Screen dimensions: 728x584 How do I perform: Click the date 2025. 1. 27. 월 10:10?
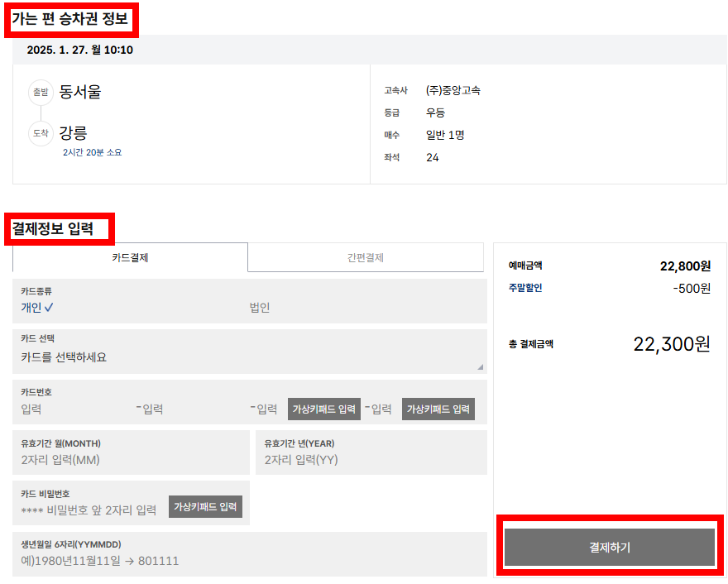click(80, 50)
